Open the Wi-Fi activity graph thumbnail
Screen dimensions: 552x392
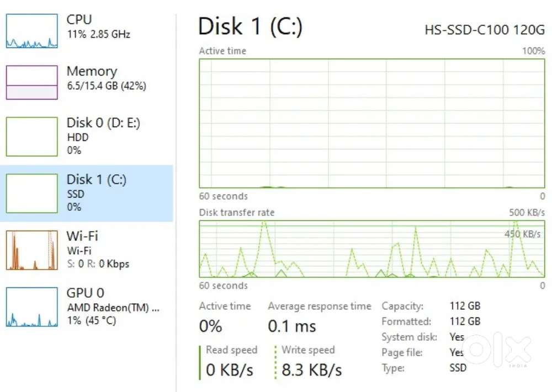tap(31, 250)
